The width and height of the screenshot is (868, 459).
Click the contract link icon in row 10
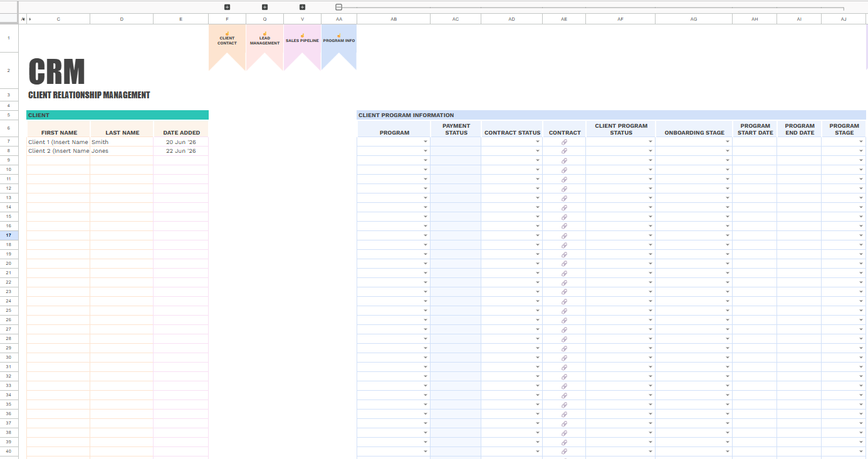tap(564, 170)
